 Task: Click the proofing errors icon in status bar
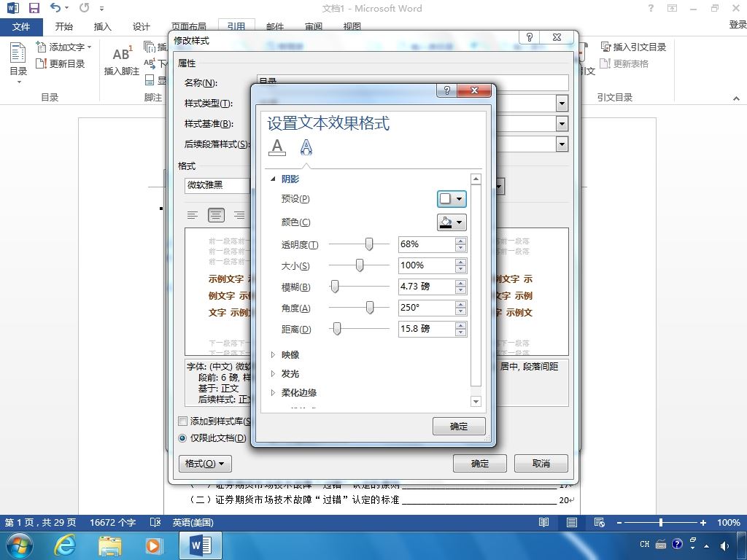coord(155,522)
